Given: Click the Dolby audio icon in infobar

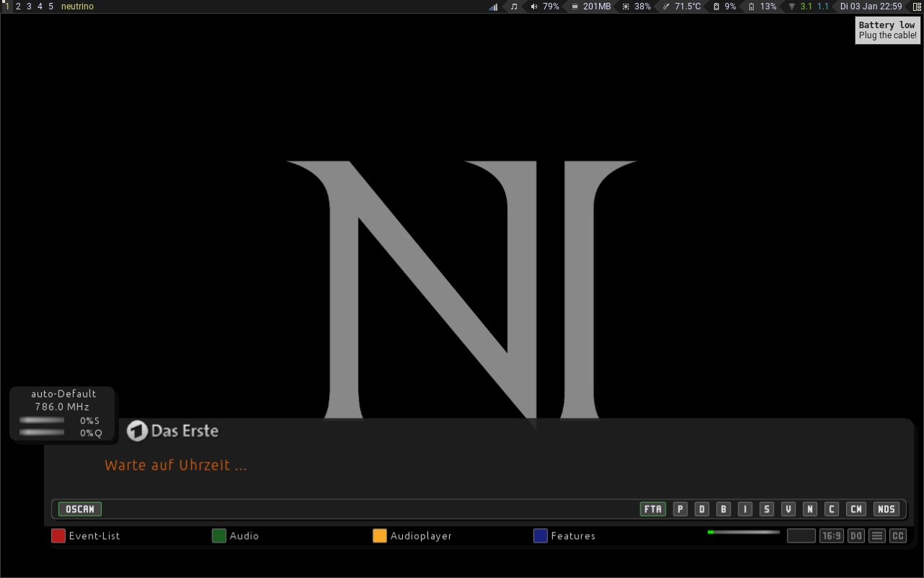Looking at the screenshot, I should 856,536.
